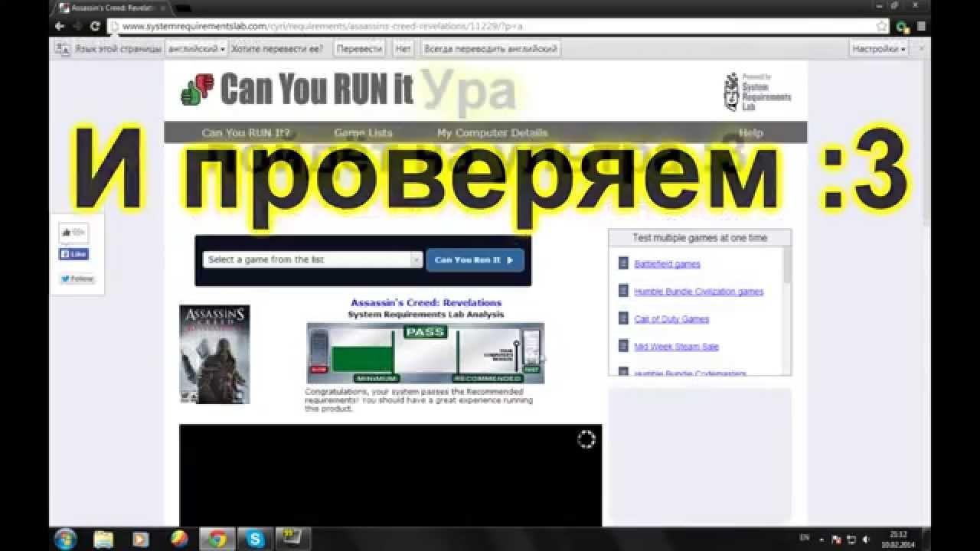Click the translate bar language icon
Viewport: 980px width, 551px height.
(x=62, y=48)
